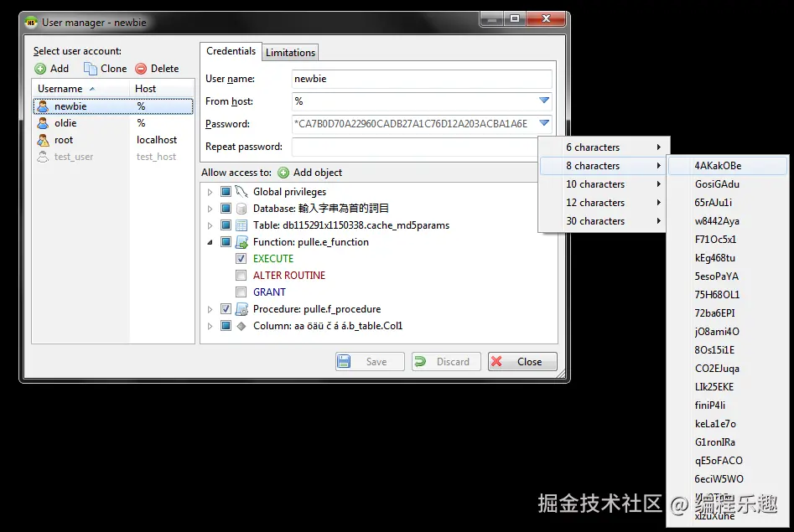794x532 pixels.
Task: Click the User name input field
Action: pyautogui.click(x=422, y=79)
